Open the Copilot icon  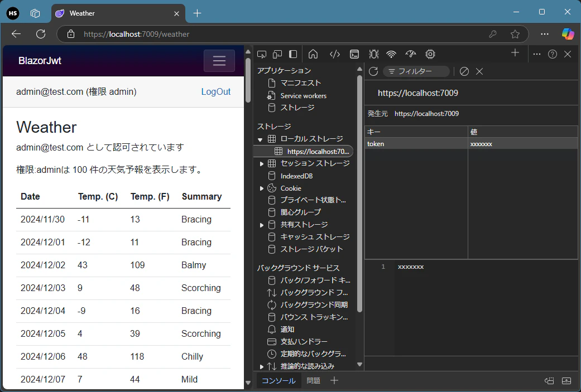point(568,34)
